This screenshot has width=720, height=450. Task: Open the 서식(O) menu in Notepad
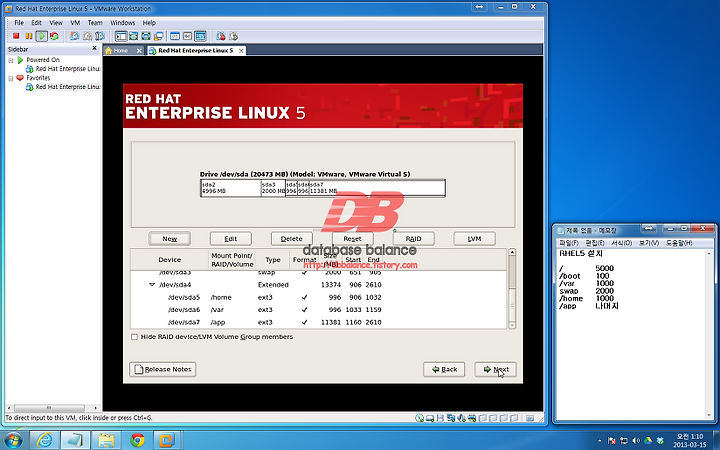tap(622, 243)
